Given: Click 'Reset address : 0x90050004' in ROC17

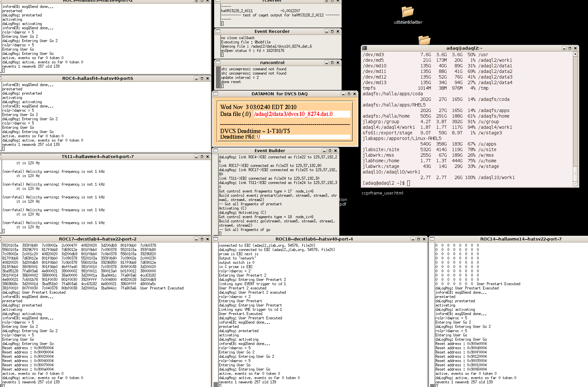Looking at the screenshot, I should [28, 348].
